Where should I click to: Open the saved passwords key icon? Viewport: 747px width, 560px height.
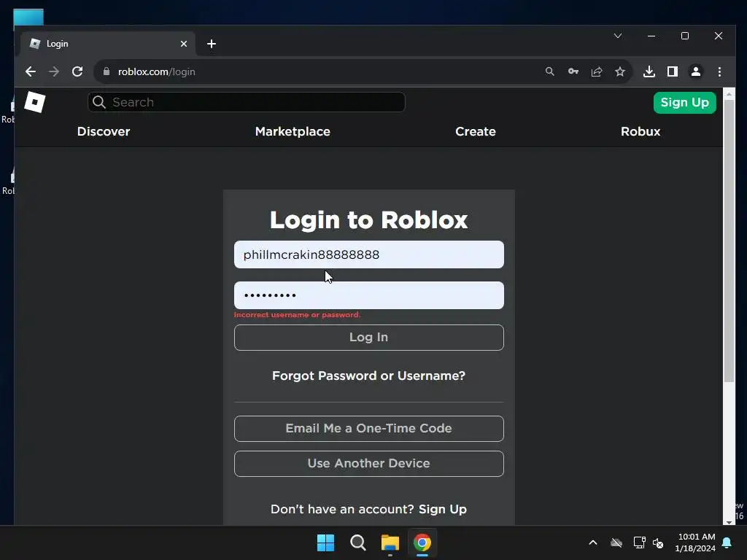[x=573, y=71]
